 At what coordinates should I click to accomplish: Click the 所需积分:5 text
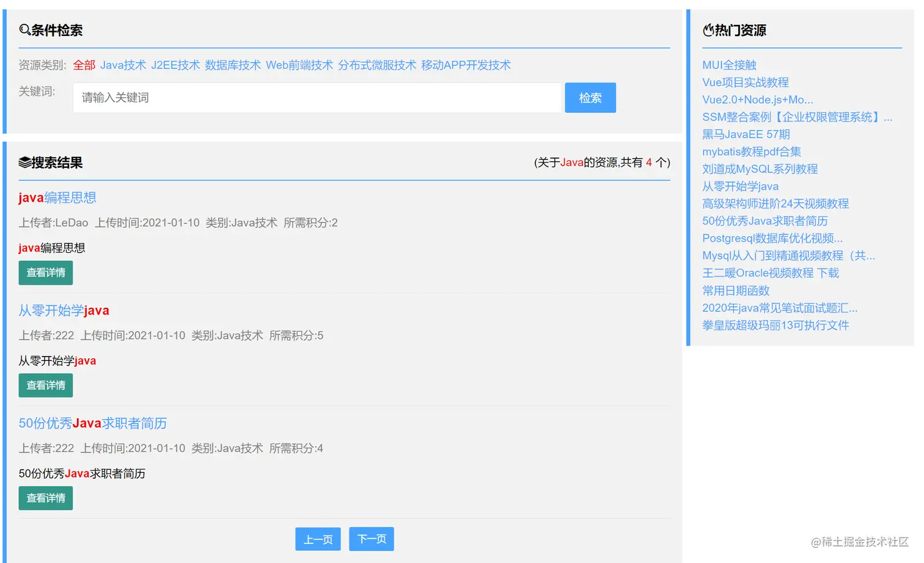click(296, 336)
